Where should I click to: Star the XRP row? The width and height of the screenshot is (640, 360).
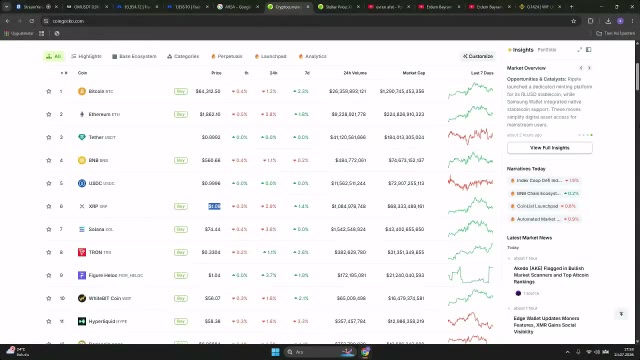coord(49,206)
